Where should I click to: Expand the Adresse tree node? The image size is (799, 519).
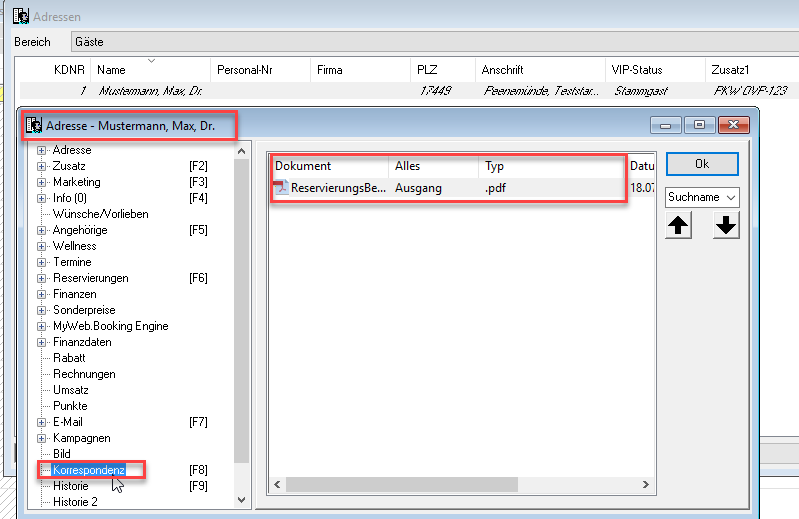41,150
